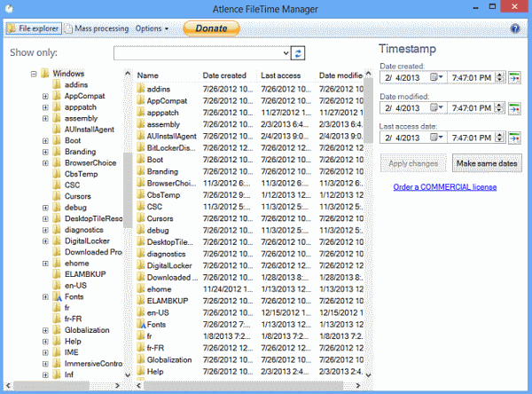Click the Apply changes button
The width and height of the screenshot is (532, 394).
[413, 163]
